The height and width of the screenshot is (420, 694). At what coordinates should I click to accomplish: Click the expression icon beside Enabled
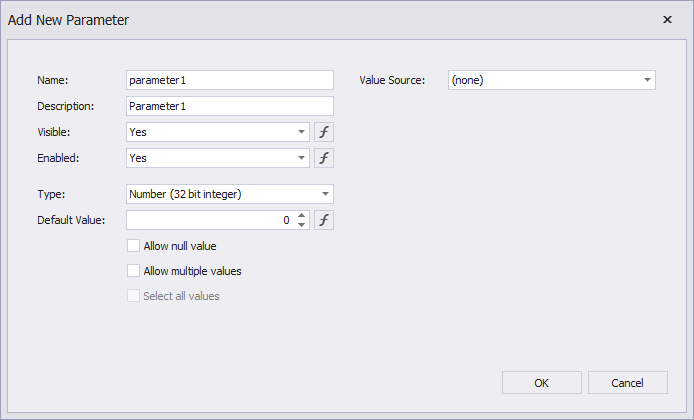[x=324, y=158]
